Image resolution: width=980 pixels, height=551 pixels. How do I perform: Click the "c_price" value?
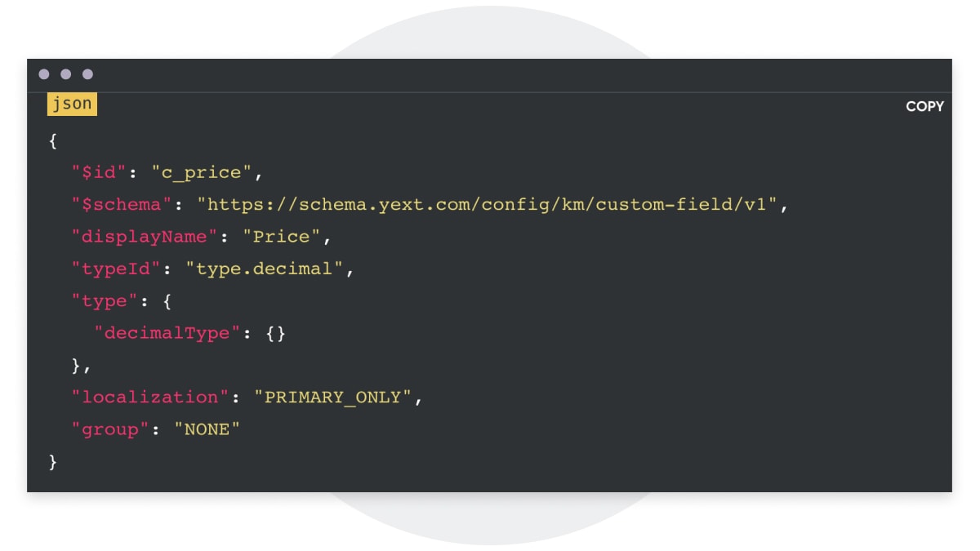[x=202, y=172]
